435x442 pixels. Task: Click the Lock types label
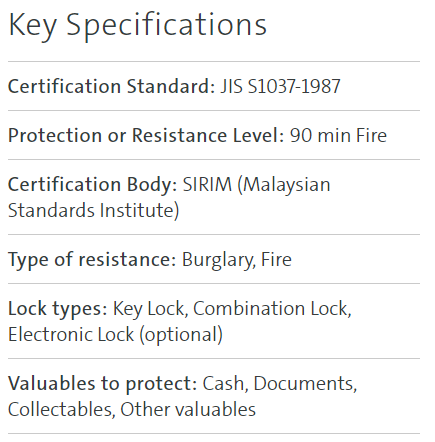pyautogui.click(x=57, y=308)
